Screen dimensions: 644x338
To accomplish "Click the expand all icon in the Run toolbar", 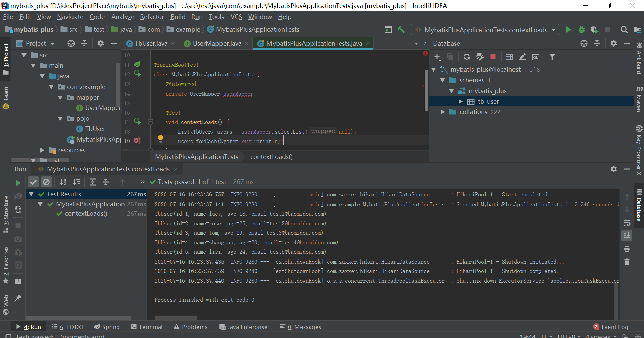I will pyautogui.click(x=93, y=182).
